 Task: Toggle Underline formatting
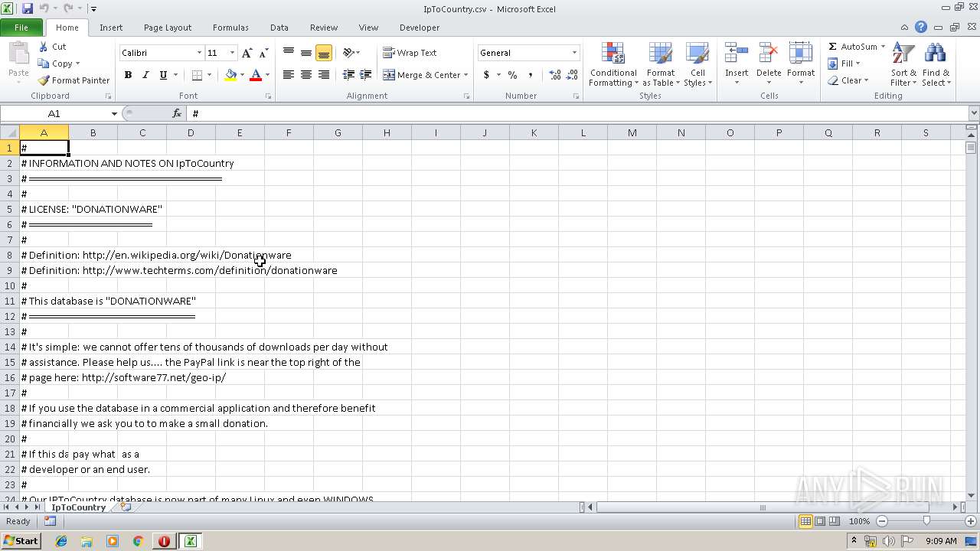coord(163,75)
